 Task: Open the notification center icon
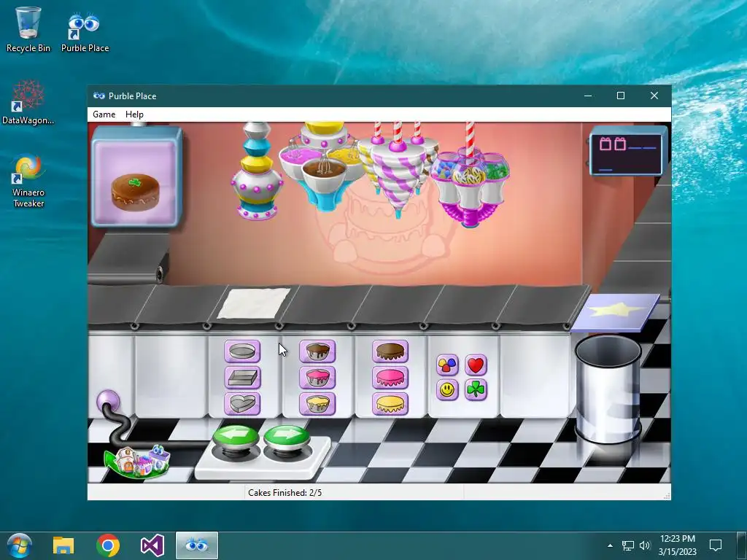[x=716, y=545]
